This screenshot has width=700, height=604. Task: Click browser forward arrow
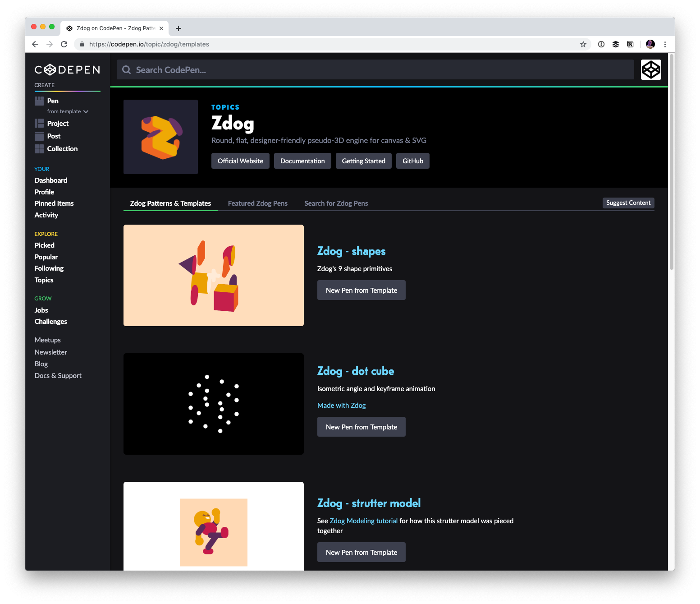[x=50, y=44]
